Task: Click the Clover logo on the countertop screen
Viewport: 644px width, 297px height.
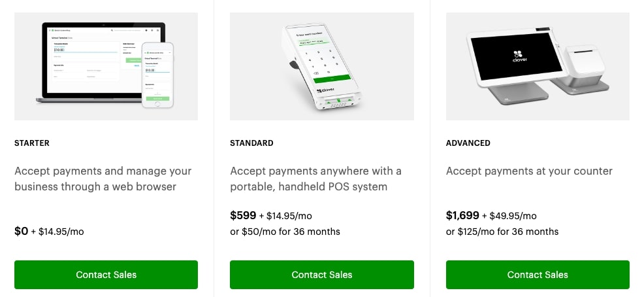Action: (x=517, y=56)
